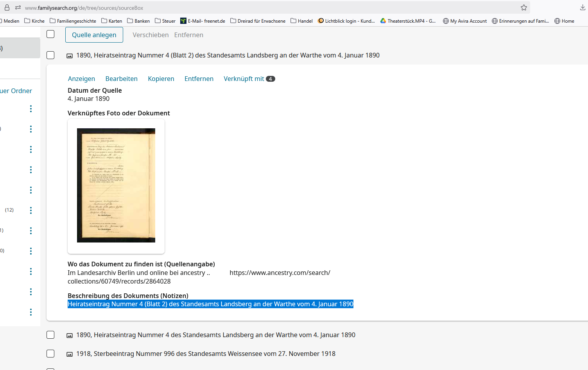The width and height of the screenshot is (588, 370).
Task: Bookmark this page with the star icon
Action: (524, 7)
